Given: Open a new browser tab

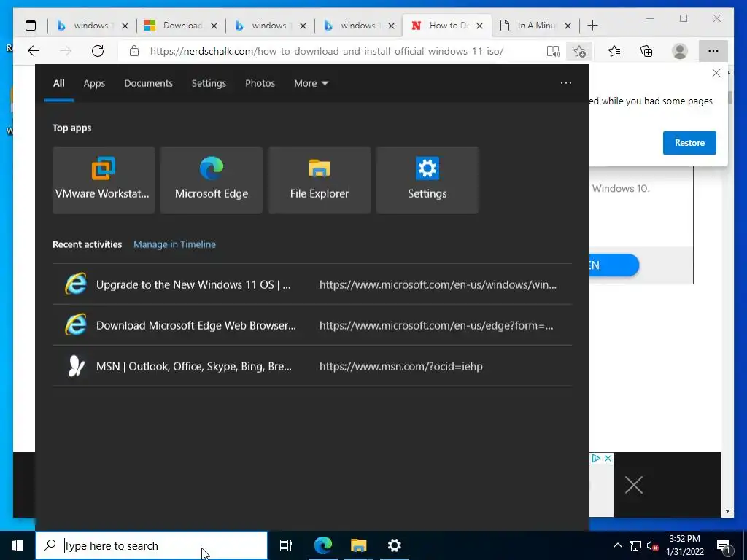Looking at the screenshot, I should click(592, 26).
